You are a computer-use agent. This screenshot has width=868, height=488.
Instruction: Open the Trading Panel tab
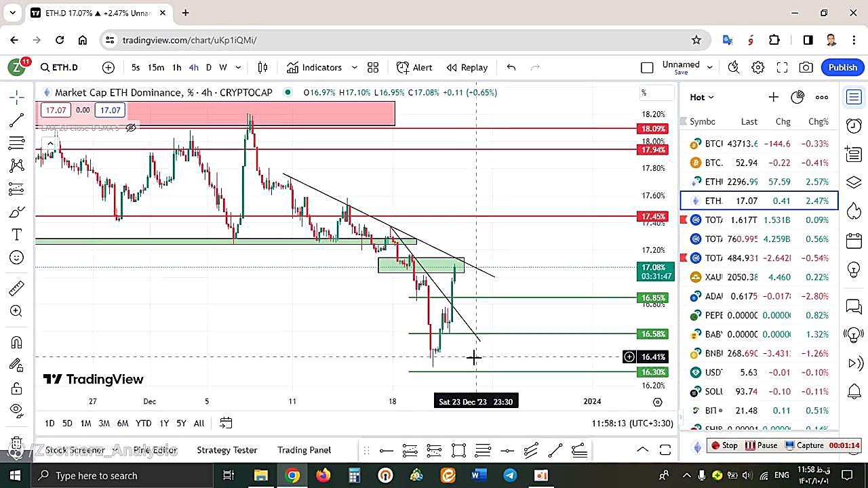click(304, 450)
